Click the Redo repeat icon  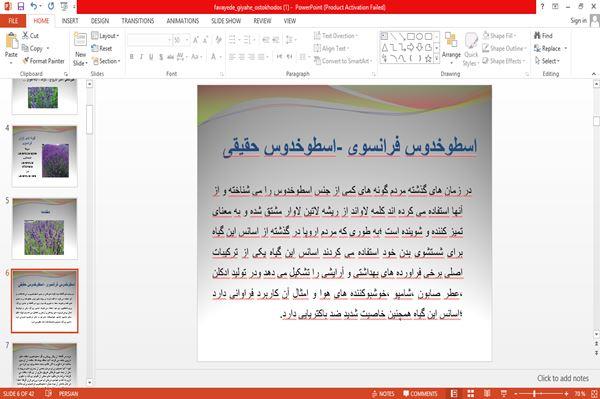(x=51, y=7)
